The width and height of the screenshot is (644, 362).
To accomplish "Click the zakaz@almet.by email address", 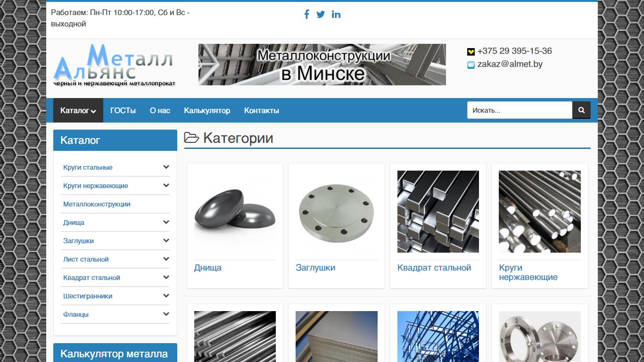I will click(x=510, y=64).
